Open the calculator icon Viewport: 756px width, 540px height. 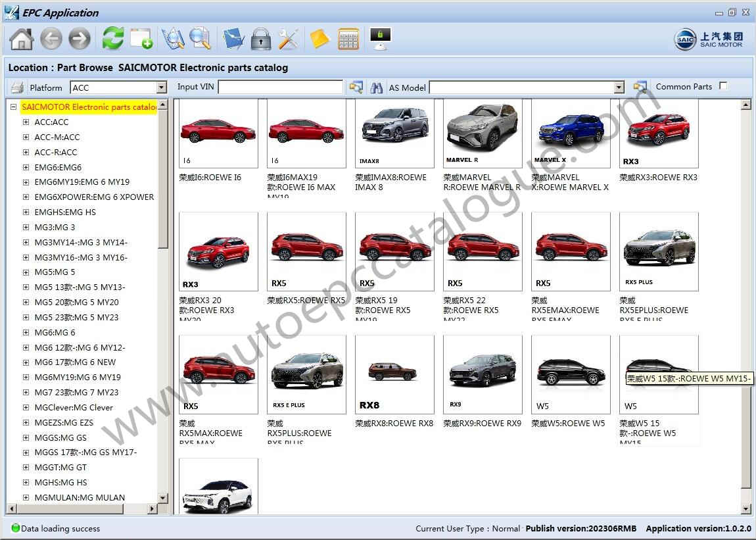tap(348, 39)
